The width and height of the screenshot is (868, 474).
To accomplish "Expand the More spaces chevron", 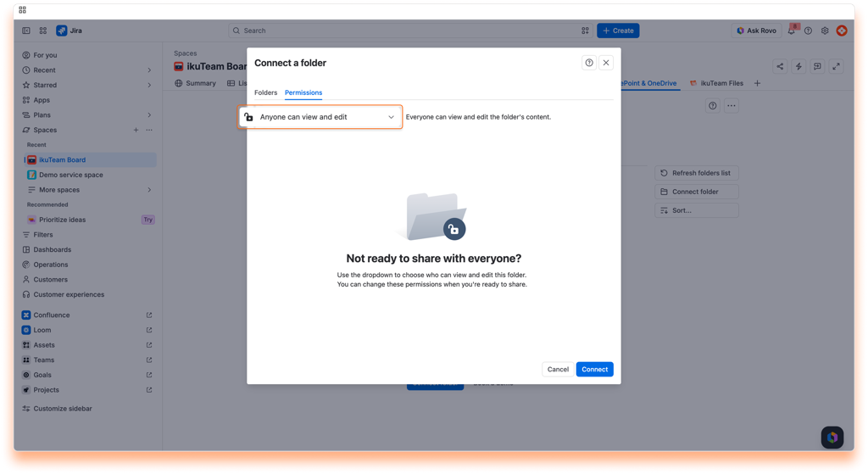I will pos(149,190).
